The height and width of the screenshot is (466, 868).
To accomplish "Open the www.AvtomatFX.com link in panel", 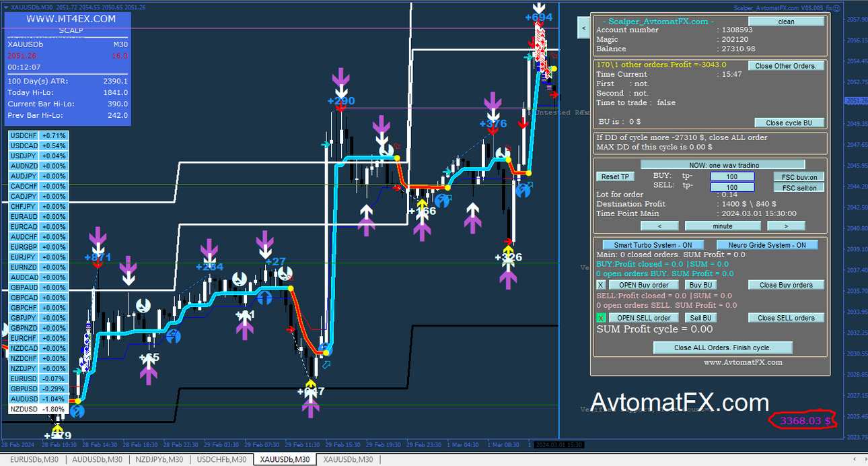I will tap(743, 362).
